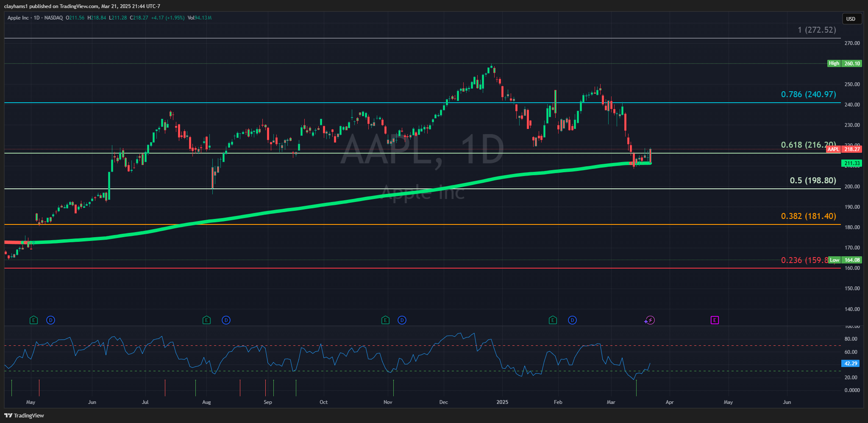Screen dimensions: 868x423
Task: Click the H218.84 high value
Action: 97,18
